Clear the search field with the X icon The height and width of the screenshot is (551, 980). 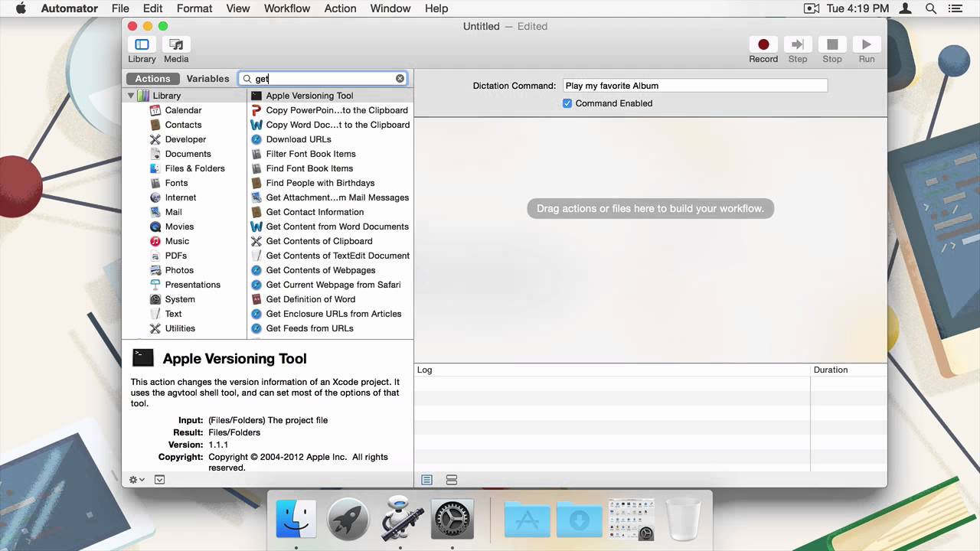pyautogui.click(x=400, y=79)
